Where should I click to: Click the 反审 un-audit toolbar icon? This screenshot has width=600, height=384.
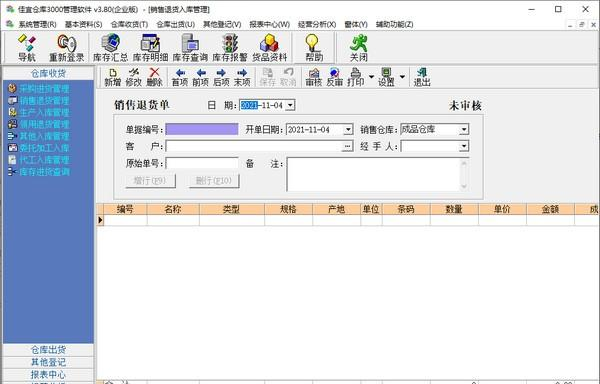coord(334,77)
